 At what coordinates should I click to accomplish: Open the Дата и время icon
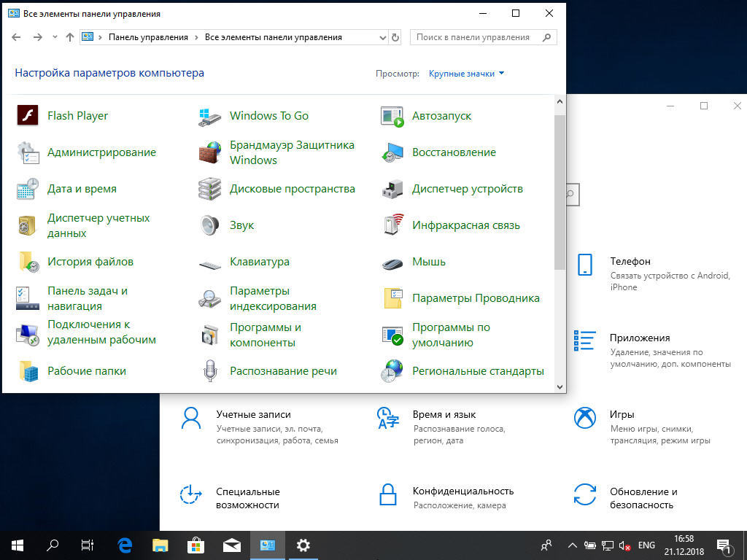tap(28, 189)
